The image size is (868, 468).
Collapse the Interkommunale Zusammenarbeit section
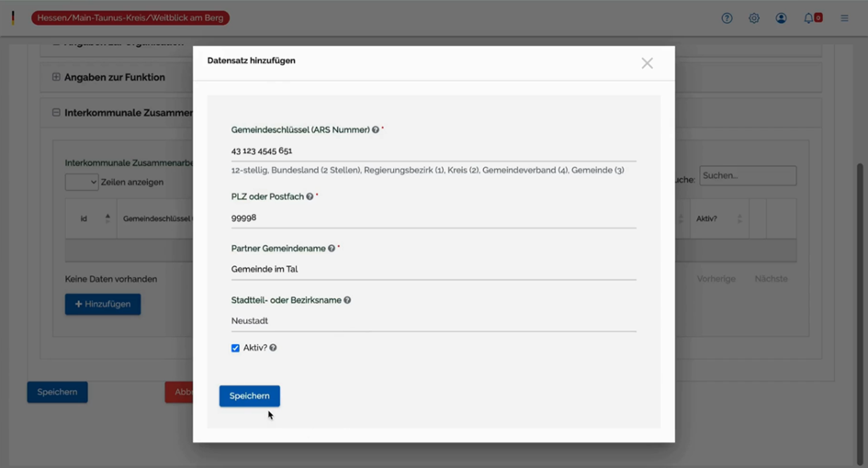[56, 113]
